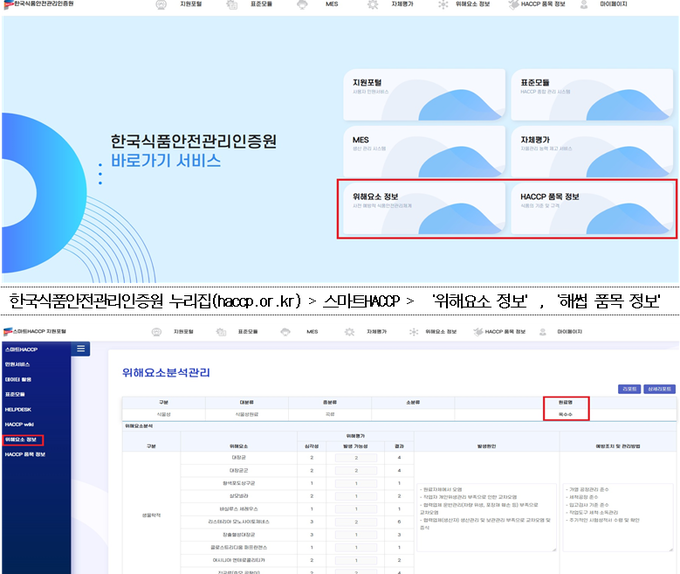The height and width of the screenshot is (574, 680).
Task: Open 데이터 활용 in the blue sidebar
Action: click(18, 380)
